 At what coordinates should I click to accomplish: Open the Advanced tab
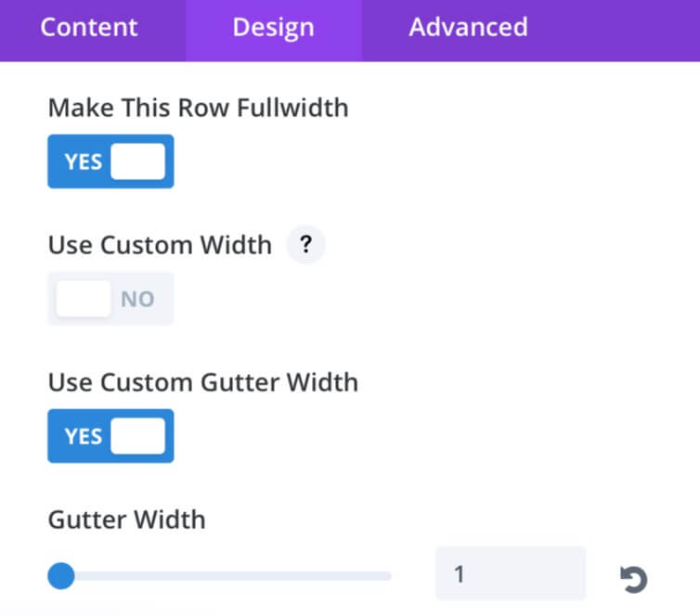(468, 27)
